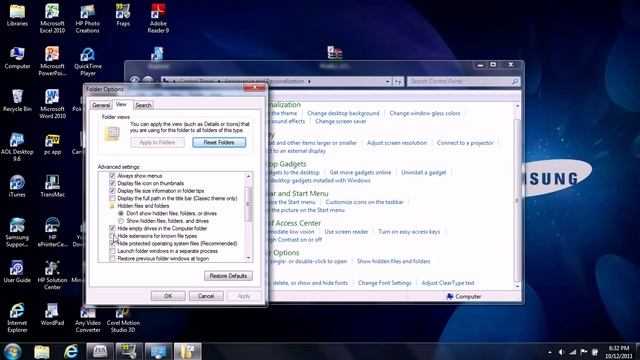Open Uninstall a gadget link
The image size is (640, 360).
coord(424,173)
